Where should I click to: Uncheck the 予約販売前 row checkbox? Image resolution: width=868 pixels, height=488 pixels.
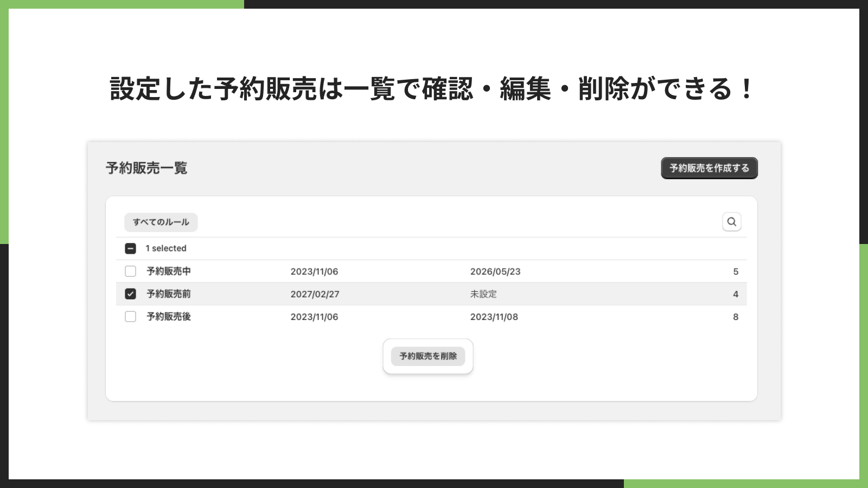(130, 294)
